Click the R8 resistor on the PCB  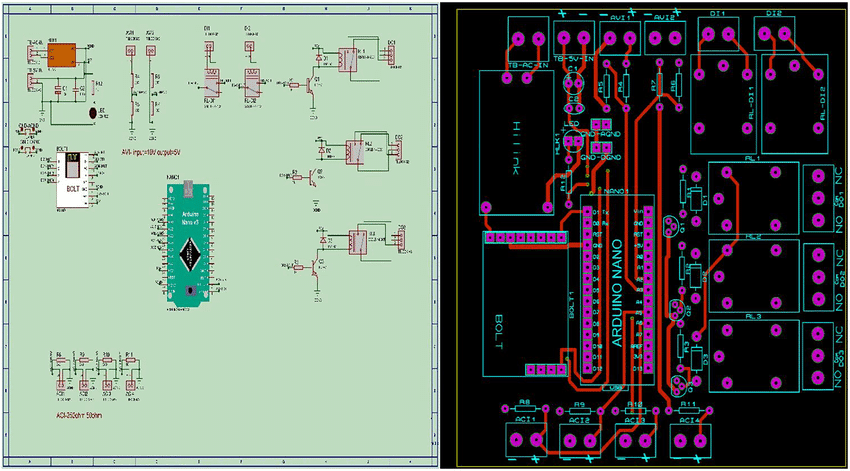tap(523, 410)
